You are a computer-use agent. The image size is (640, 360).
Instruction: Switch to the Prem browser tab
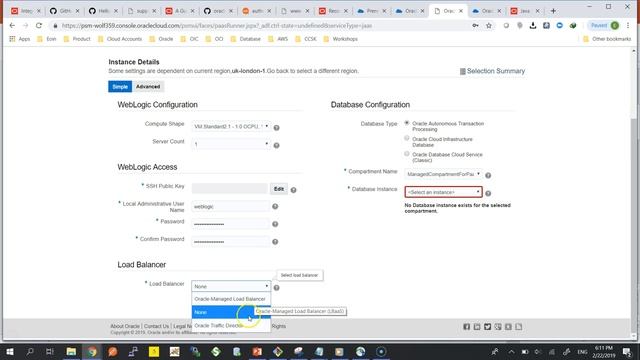click(x=371, y=11)
